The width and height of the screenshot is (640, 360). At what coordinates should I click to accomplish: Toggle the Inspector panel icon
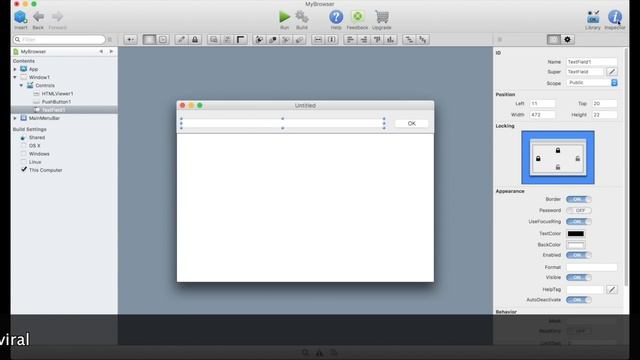click(615, 17)
